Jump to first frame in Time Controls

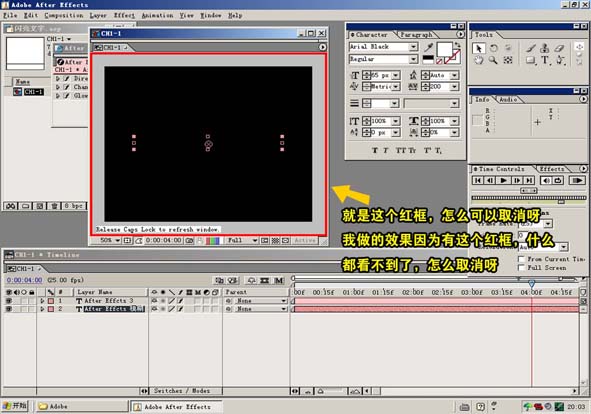[x=478, y=180]
